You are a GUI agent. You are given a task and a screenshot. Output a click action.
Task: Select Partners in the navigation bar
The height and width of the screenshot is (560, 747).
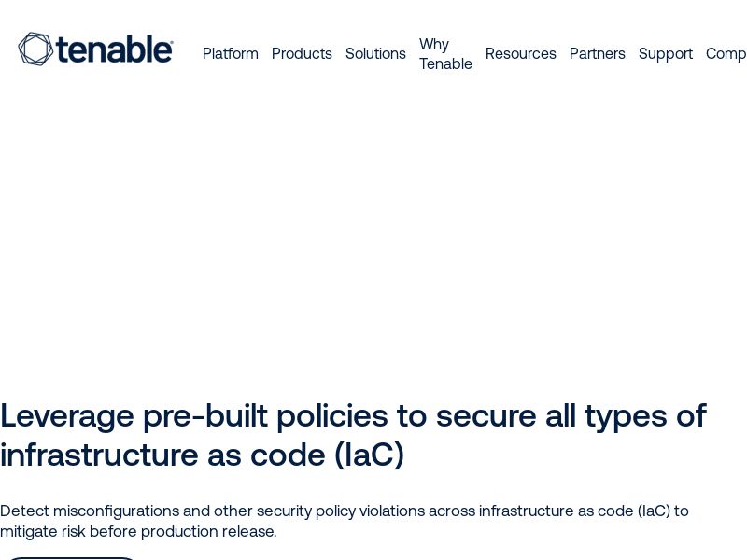click(598, 53)
